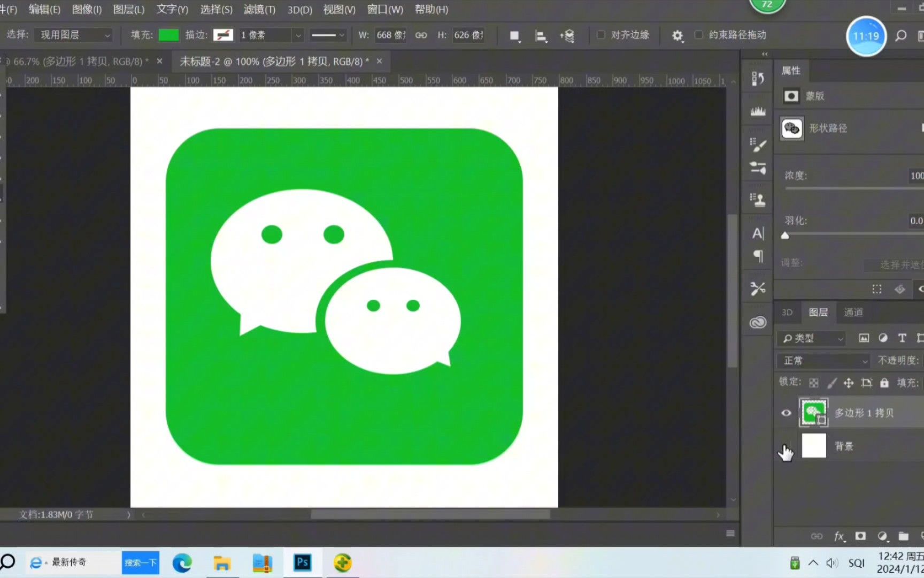Switch to the 通道 tab

click(853, 313)
